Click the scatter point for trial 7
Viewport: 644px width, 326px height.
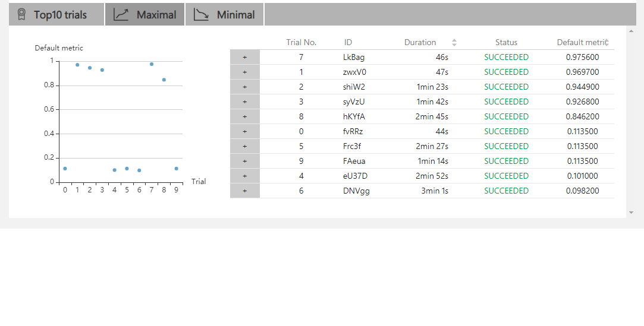(x=152, y=64)
